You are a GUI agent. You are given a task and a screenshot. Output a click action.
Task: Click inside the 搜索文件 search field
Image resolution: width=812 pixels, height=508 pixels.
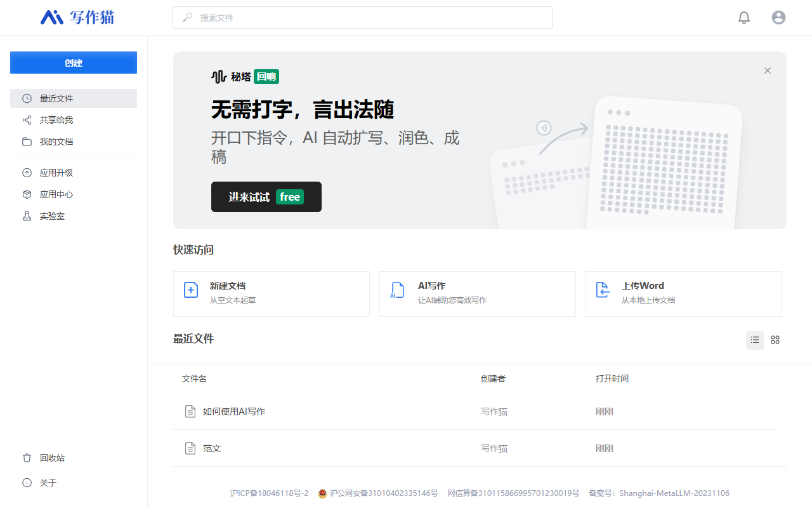pyautogui.click(x=363, y=17)
